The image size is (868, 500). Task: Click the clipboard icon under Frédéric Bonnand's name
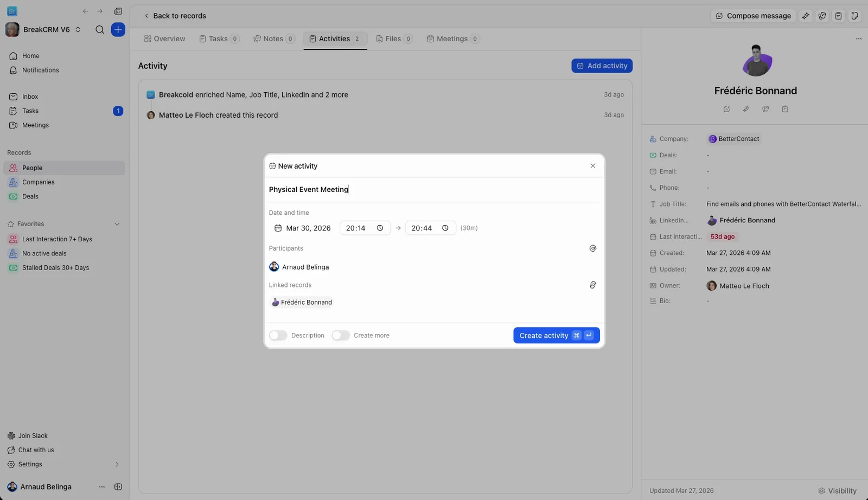[x=785, y=109]
